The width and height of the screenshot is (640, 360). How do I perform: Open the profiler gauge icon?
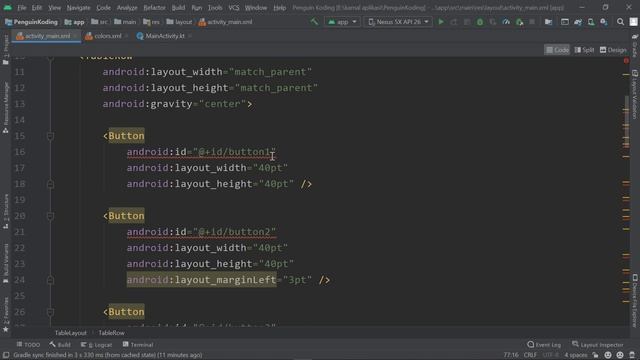[506, 22]
